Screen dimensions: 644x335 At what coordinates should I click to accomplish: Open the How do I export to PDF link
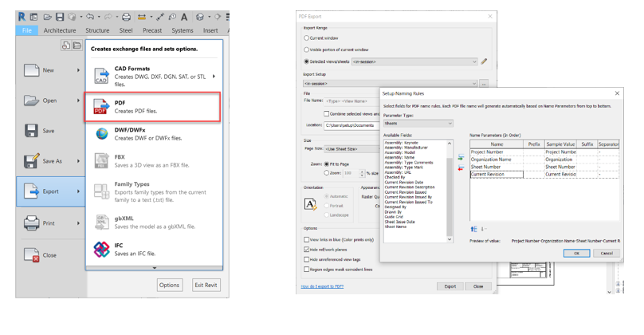[323, 286]
